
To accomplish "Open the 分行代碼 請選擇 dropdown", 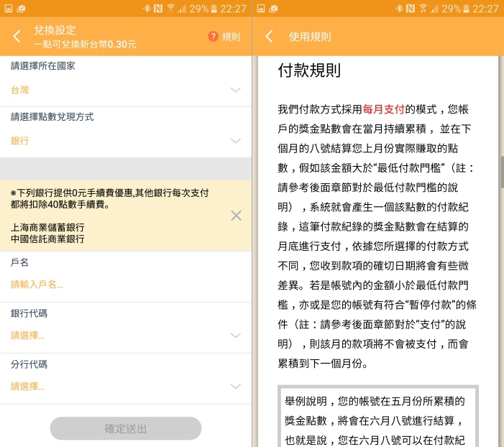I will point(126,386).
